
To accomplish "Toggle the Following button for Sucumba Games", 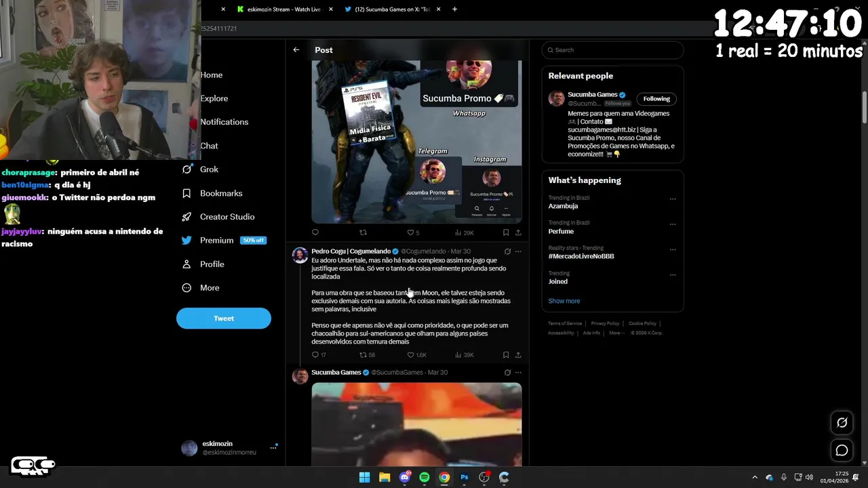I will (656, 99).
